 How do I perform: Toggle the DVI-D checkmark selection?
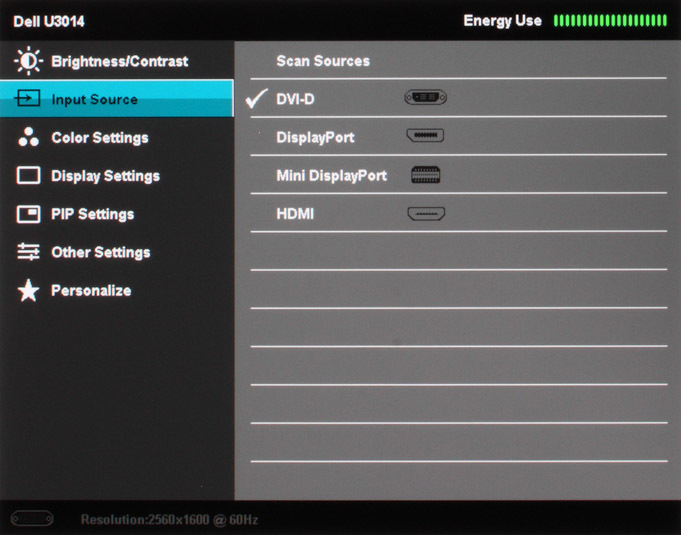256,98
